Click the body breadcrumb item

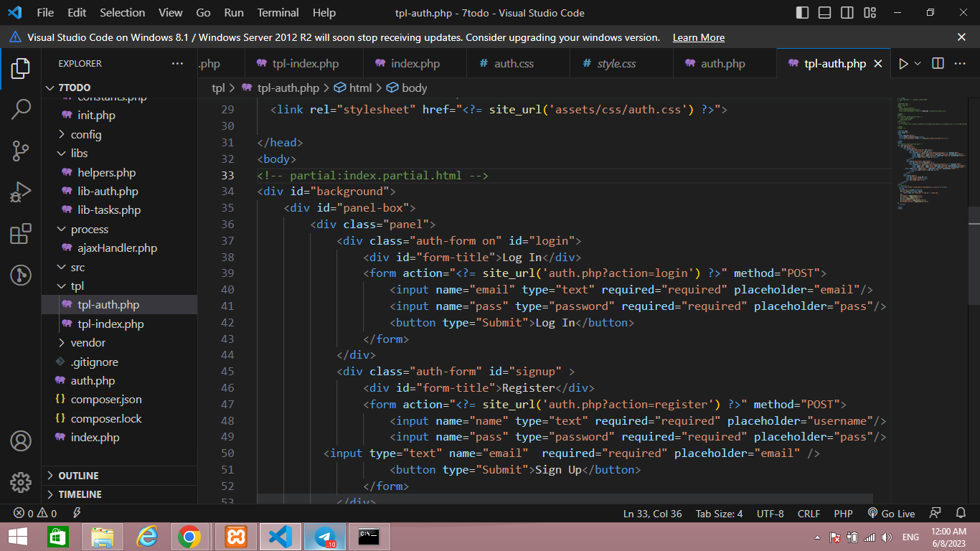click(406, 88)
